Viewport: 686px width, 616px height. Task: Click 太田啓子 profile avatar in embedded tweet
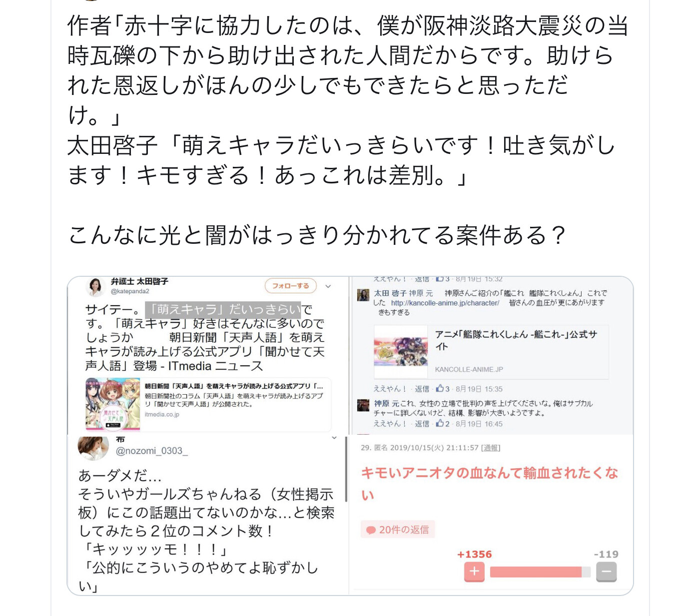(95, 287)
